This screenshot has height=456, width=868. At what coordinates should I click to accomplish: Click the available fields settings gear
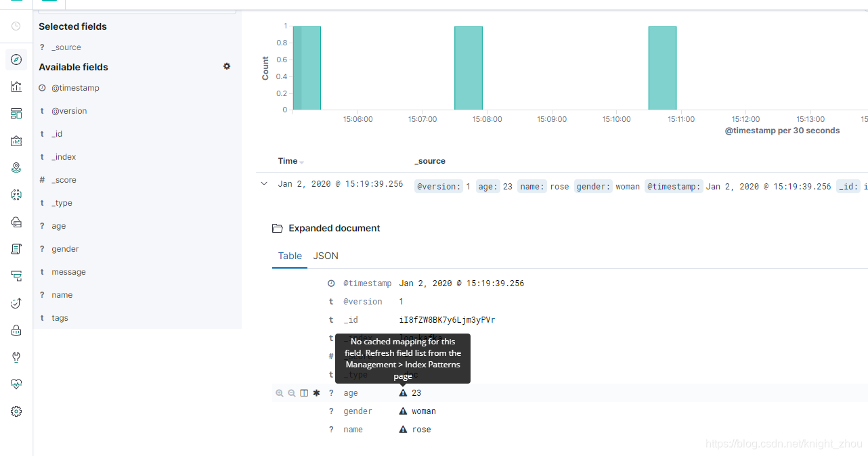227,66
